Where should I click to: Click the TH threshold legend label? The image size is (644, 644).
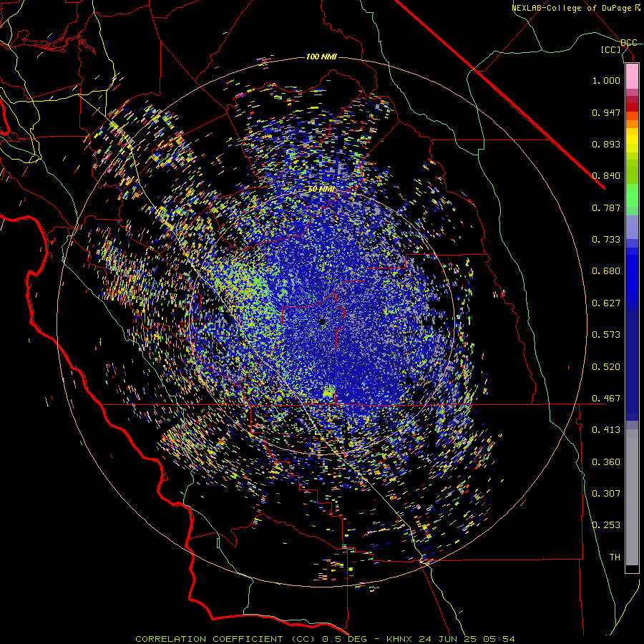click(615, 557)
